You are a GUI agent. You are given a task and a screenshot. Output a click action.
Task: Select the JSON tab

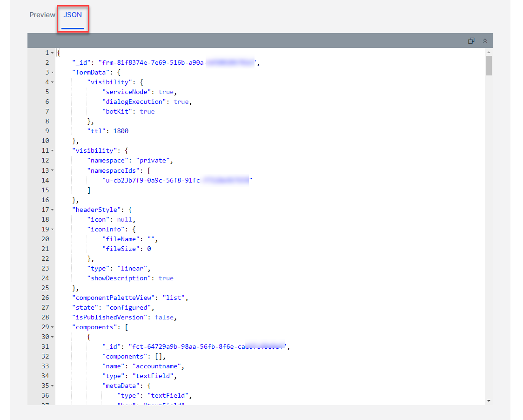(x=73, y=15)
